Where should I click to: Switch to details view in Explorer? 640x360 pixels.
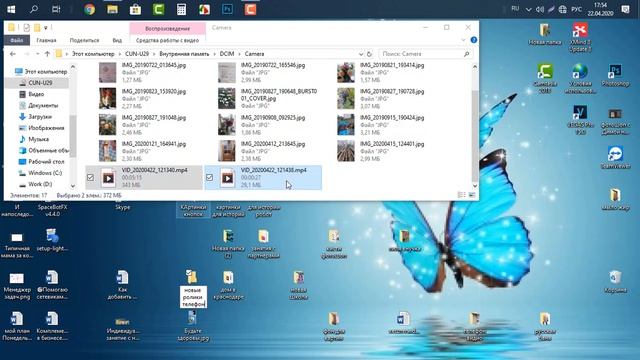click(462, 195)
